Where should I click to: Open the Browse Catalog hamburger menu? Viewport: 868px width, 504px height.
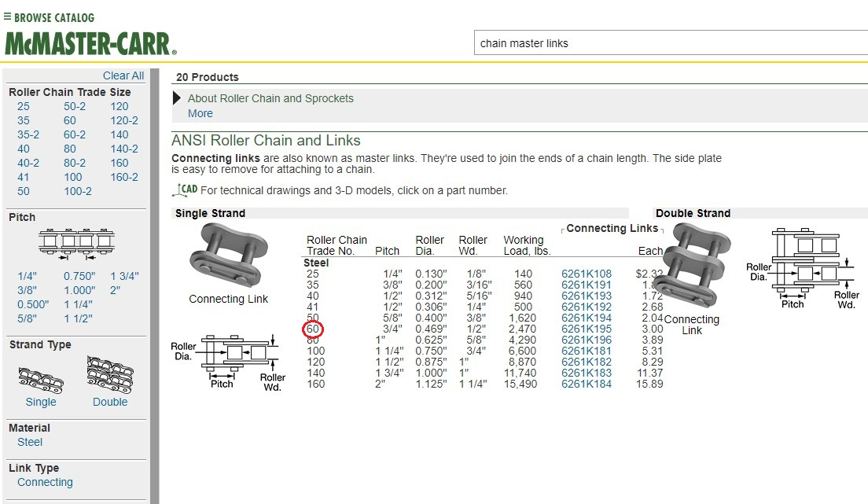click(7, 17)
